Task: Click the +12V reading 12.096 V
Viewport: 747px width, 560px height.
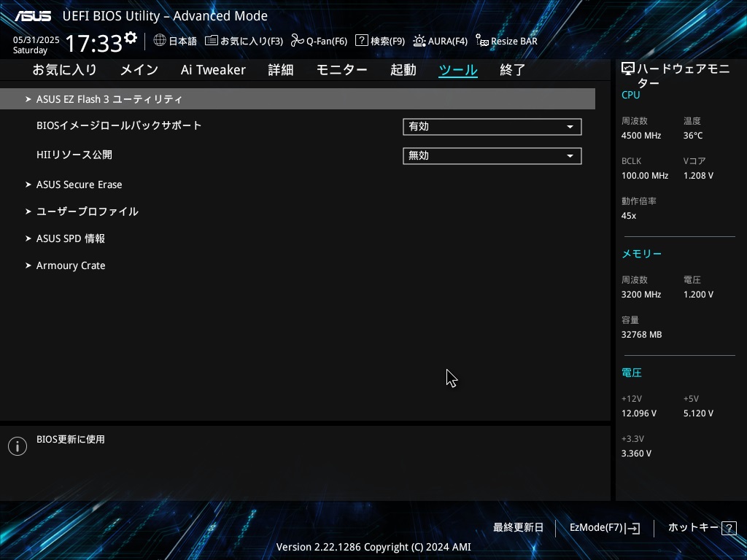Action: tap(639, 413)
